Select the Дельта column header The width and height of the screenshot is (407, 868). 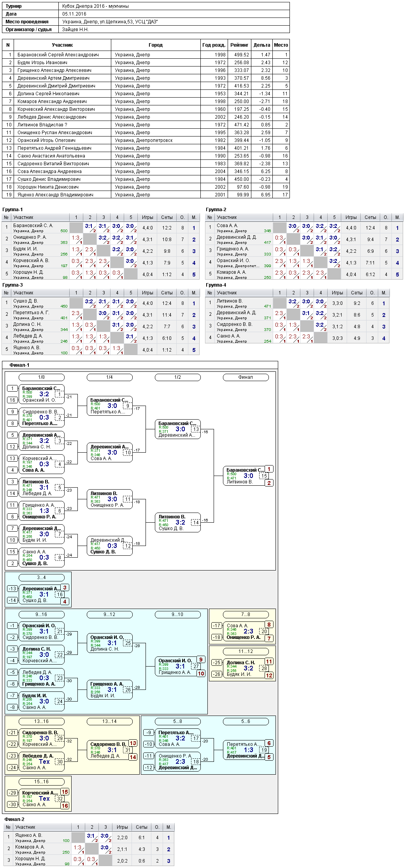click(262, 45)
